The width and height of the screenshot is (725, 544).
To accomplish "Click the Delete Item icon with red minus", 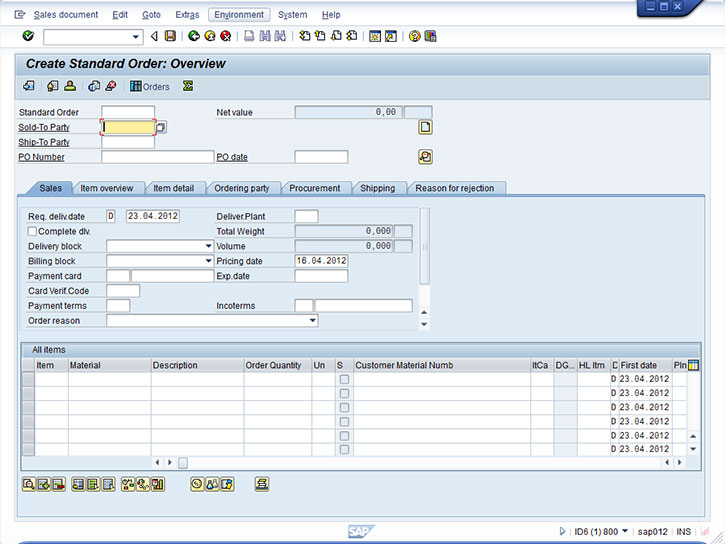I will [59, 484].
